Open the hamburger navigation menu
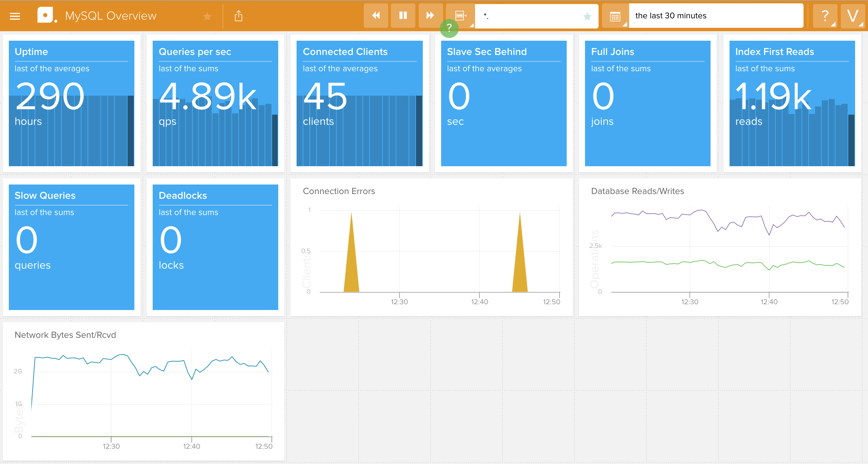Screen dimensions: 868x464 15,16
